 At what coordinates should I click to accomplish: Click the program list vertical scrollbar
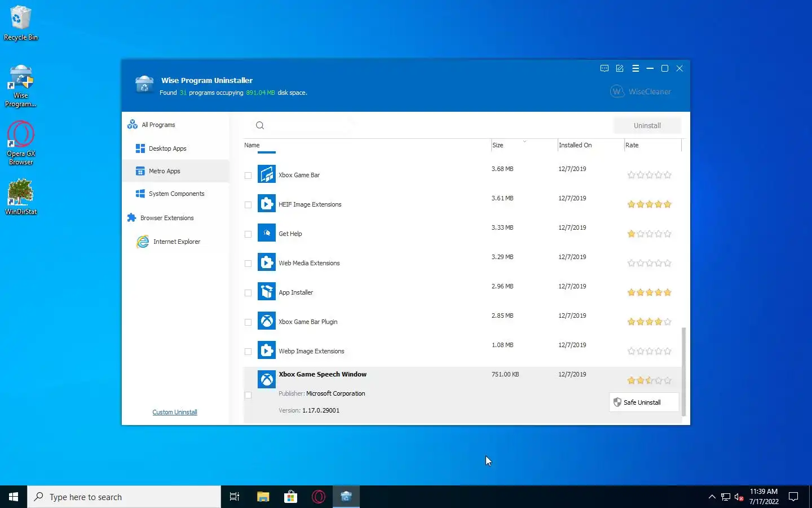(684, 371)
